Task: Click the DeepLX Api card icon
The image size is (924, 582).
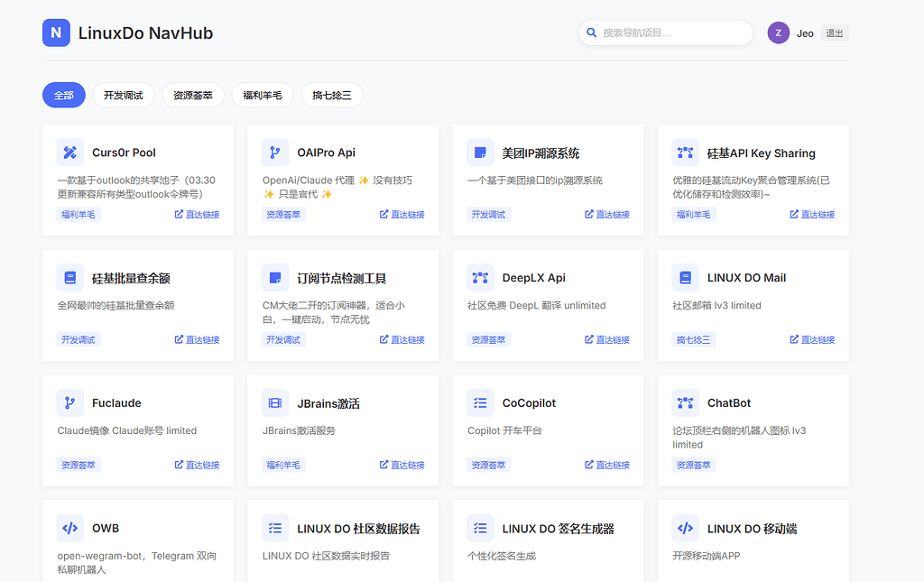Action: [480, 277]
